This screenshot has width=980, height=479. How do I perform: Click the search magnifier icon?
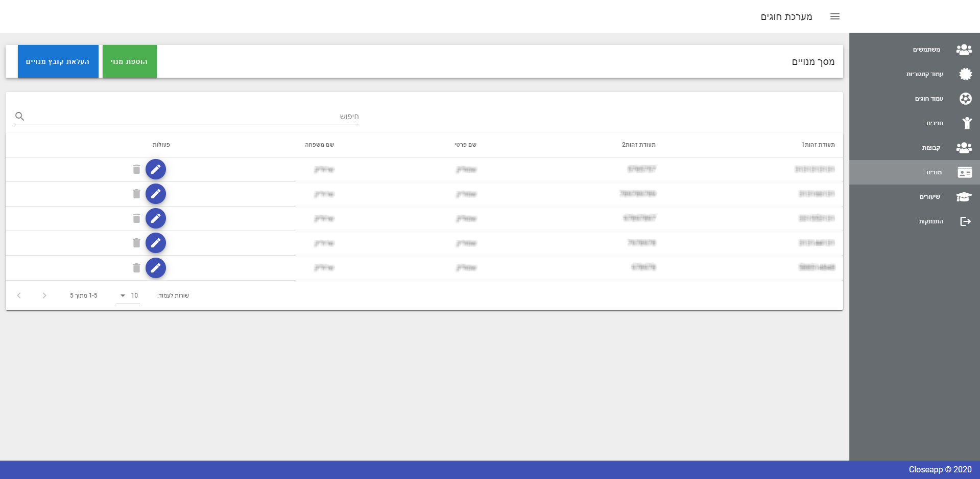tap(20, 117)
